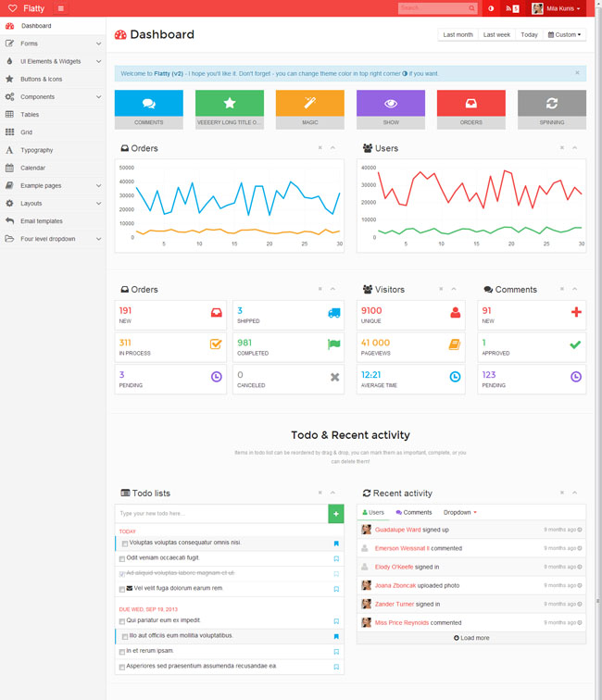The height and width of the screenshot is (700, 602).
Task: Click Load more in Recent activity
Action: pos(471,638)
